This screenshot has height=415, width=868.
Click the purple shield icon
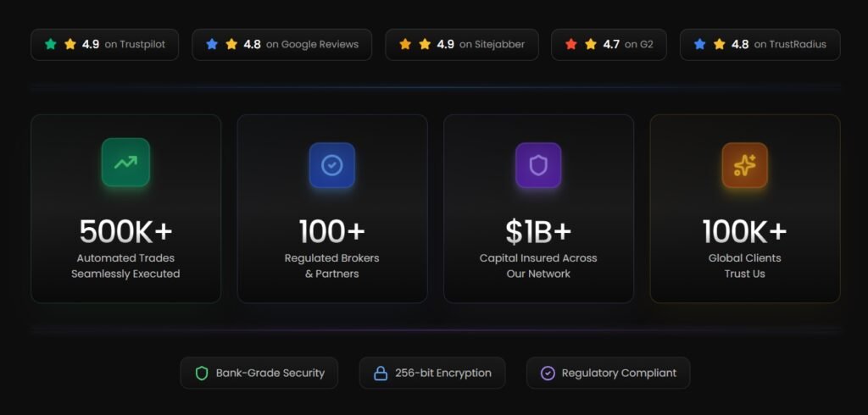pos(538,165)
